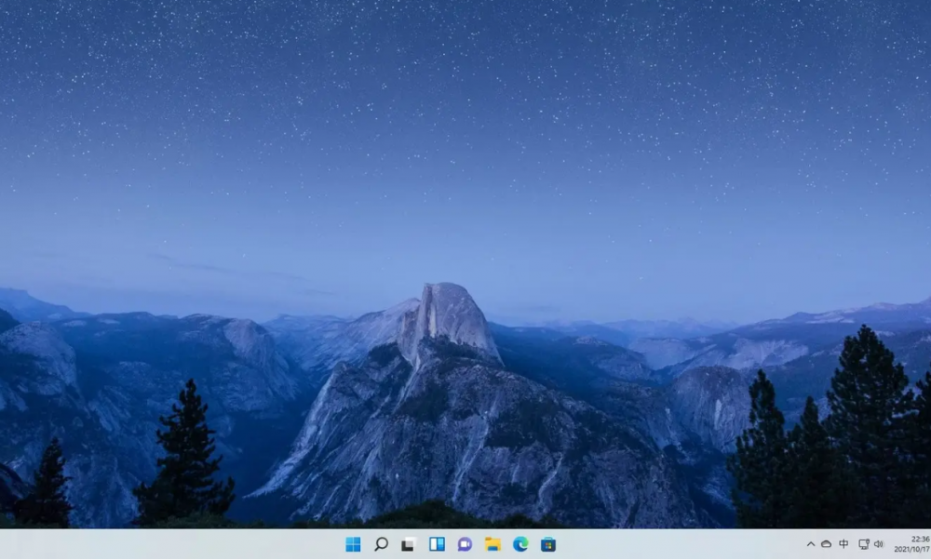Click the volume speaker tray icon
The image size is (931, 560).
pyautogui.click(x=878, y=544)
